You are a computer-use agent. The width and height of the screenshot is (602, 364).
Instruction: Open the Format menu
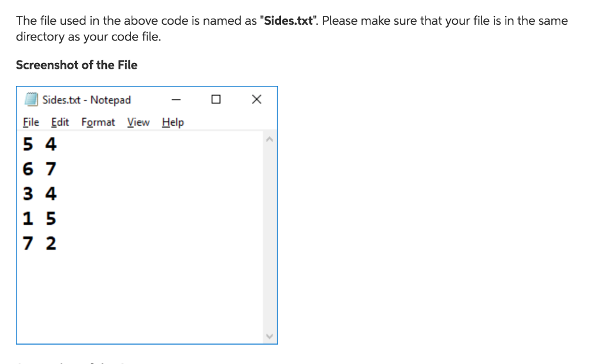tap(98, 122)
